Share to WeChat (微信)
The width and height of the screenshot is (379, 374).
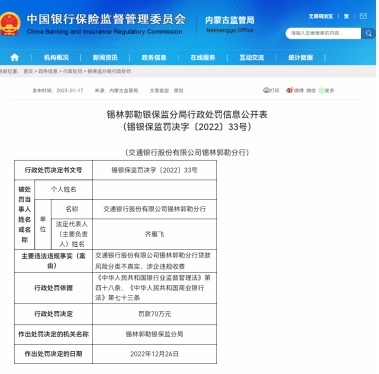coord(311,90)
